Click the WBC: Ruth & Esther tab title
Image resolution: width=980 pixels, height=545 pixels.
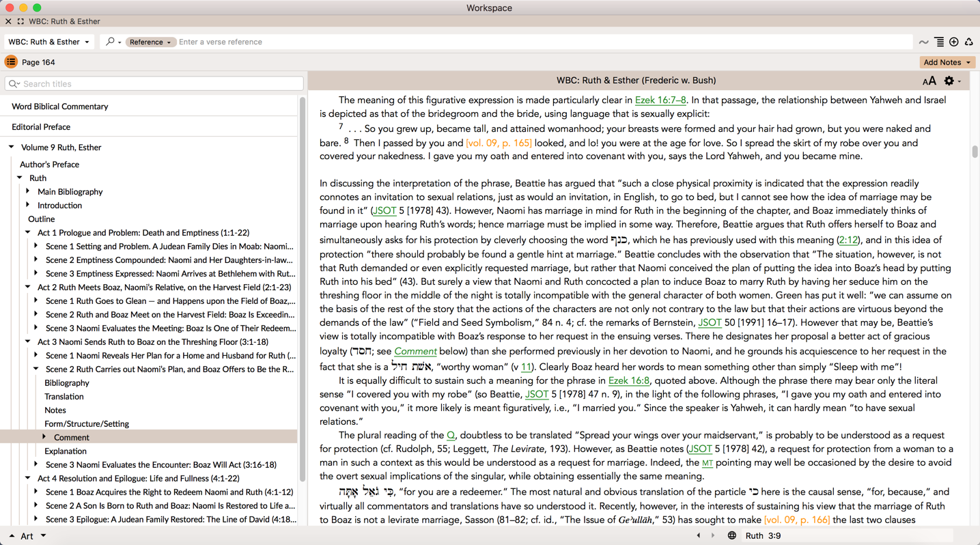click(x=64, y=22)
